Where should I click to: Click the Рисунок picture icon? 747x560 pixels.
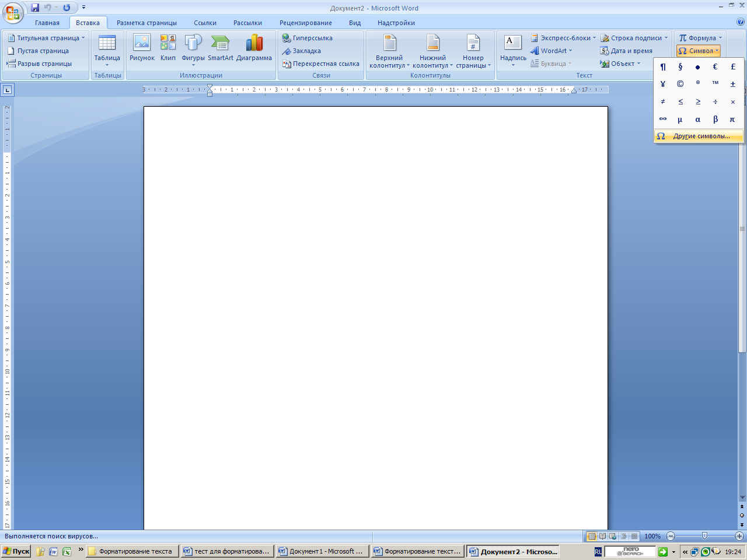click(x=142, y=48)
